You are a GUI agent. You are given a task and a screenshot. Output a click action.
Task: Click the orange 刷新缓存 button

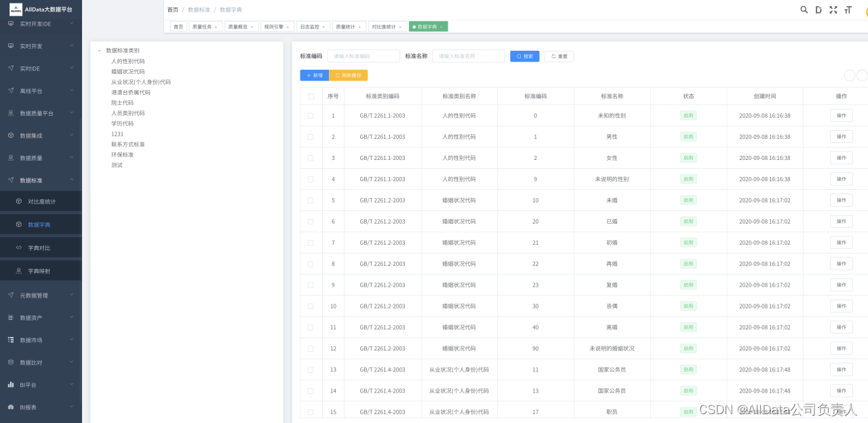tap(349, 75)
